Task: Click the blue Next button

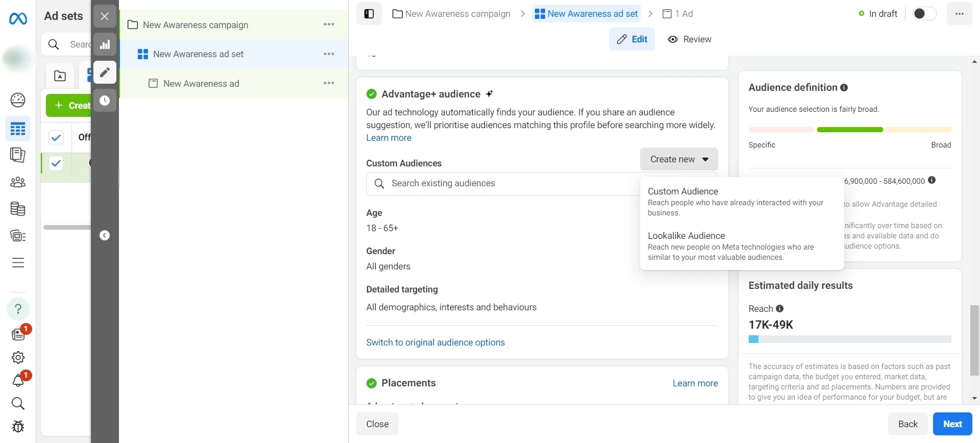Action: pyautogui.click(x=952, y=424)
